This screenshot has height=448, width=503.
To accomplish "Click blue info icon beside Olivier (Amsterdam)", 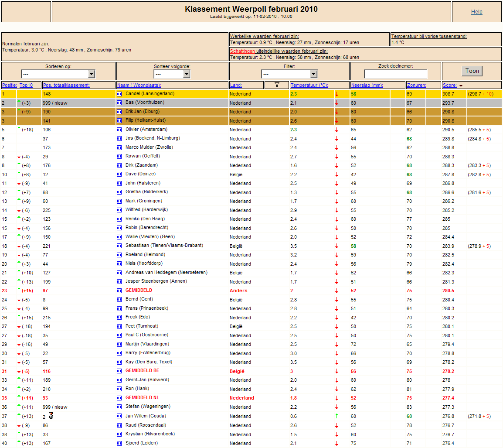I will (119, 130).
